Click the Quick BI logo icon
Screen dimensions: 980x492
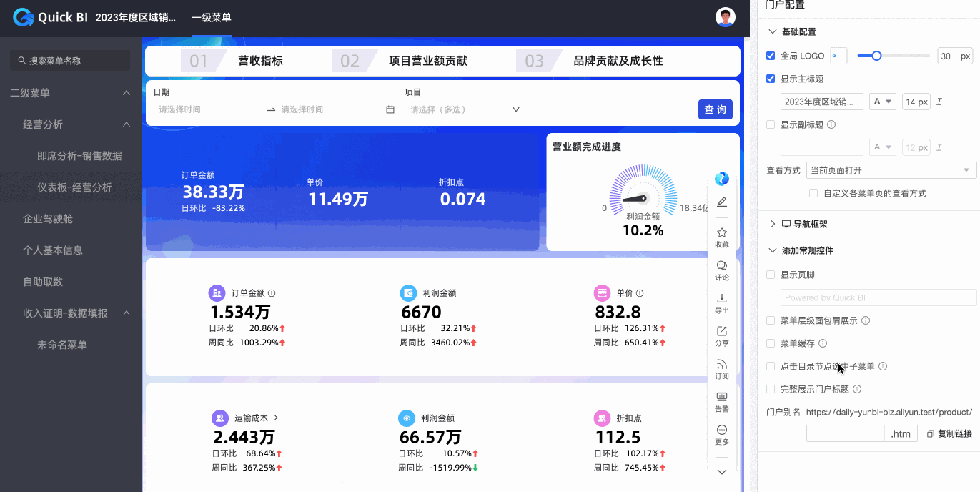(x=23, y=17)
